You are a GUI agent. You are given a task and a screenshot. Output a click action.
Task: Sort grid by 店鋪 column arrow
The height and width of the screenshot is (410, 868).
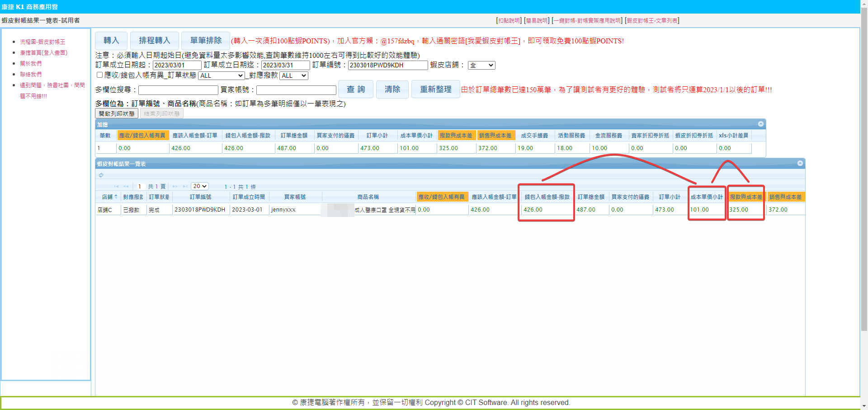click(x=116, y=197)
